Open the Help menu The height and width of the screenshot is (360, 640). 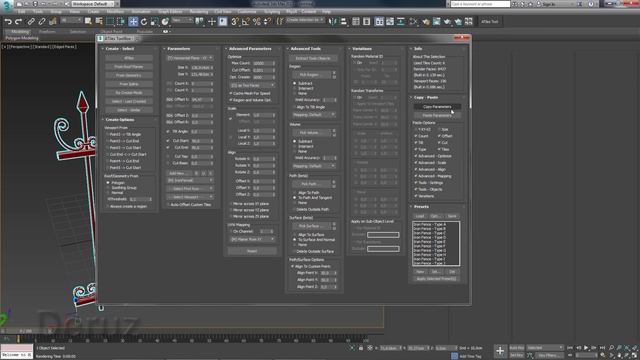pos(327,12)
